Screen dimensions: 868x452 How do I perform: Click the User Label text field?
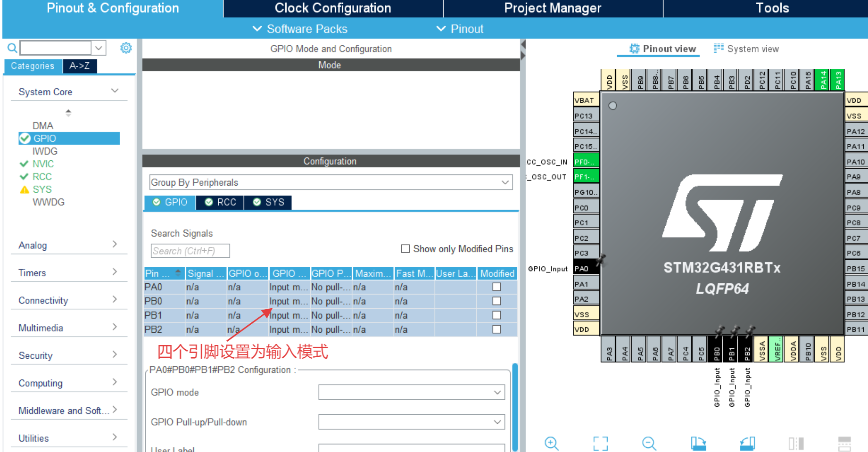coord(412,448)
